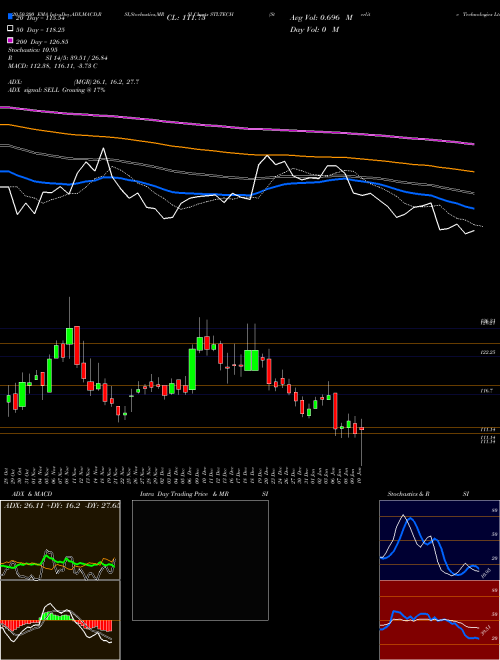This screenshot has width=500, height=660.
Task: Click the 'Avg Vol: 0.696 M' text
Action: tap(321, 18)
